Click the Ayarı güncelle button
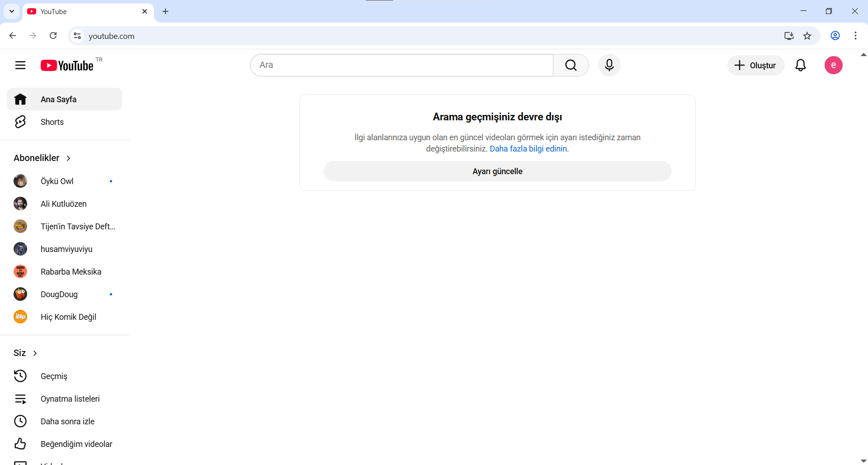 click(497, 171)
